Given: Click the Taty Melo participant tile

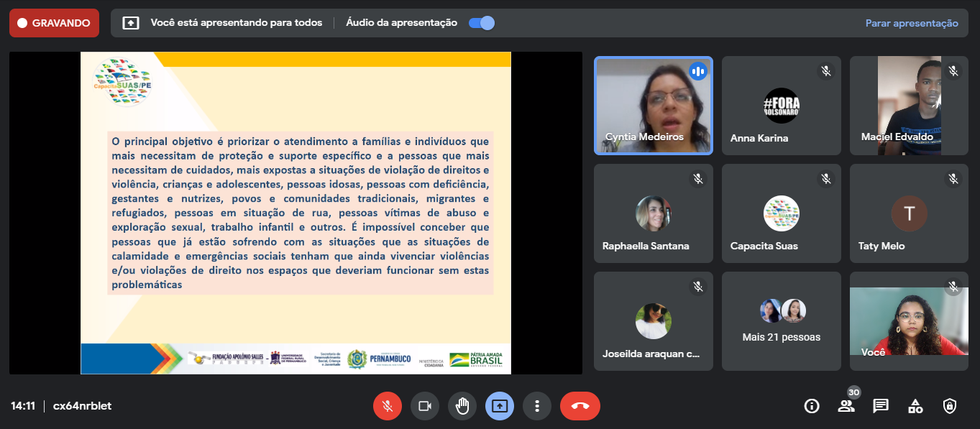Looking at the screenshot, I should (910, 213).
